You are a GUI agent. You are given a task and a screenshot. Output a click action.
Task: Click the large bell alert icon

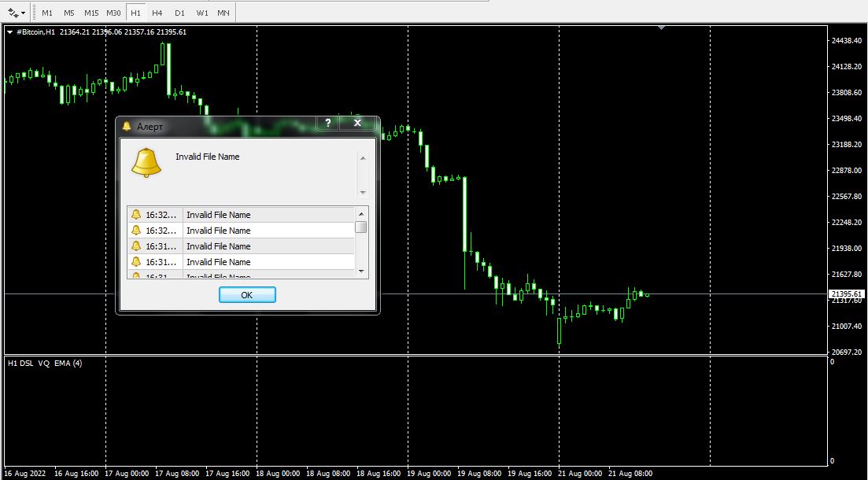pyautogui.click(x=146, y=163)
